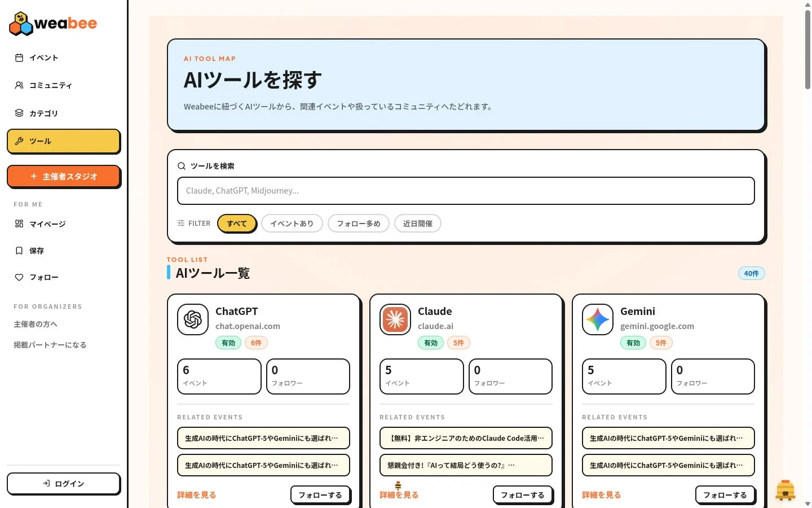Click the Gemini card title

[638, 311]
